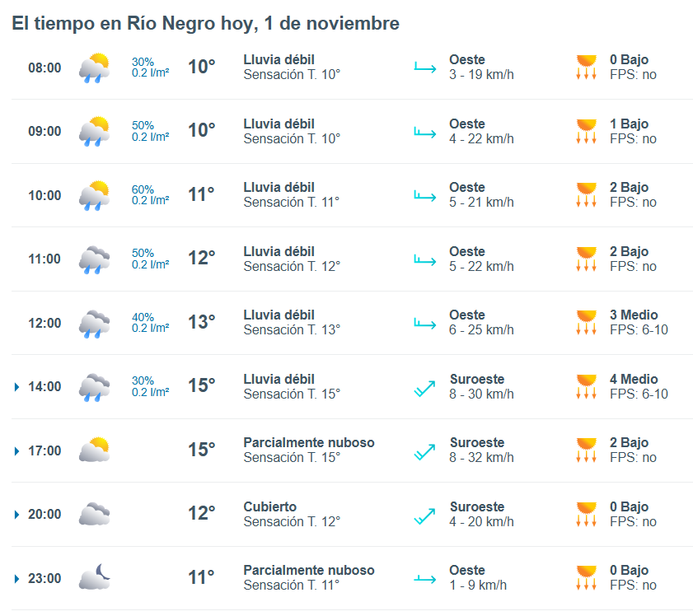The image size is (693, 616).
Task: Click the page title El tiempo en Río Negro
Action: [x=205, y=24]
